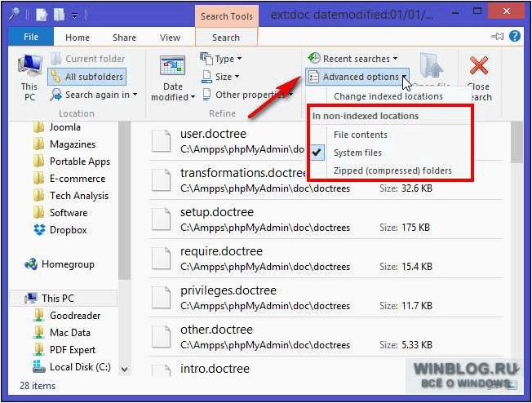Click the Local Disk (C:) drive icon
Screen dimensions: 532x403
(x=38, y=367)
